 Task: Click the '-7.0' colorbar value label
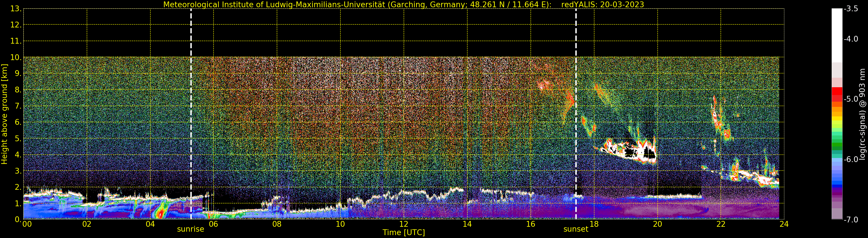(x=851, y=220)
